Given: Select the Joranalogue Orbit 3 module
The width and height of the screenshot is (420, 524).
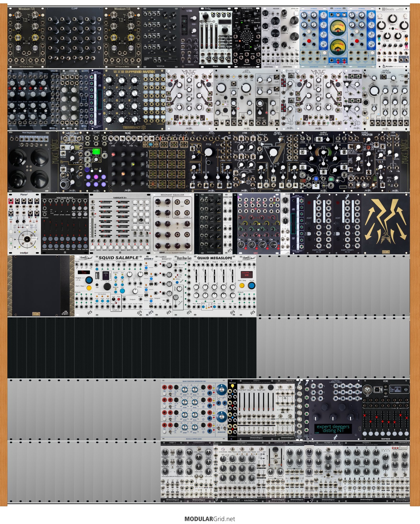Looking at the screenshot, I should pos(173,472).
